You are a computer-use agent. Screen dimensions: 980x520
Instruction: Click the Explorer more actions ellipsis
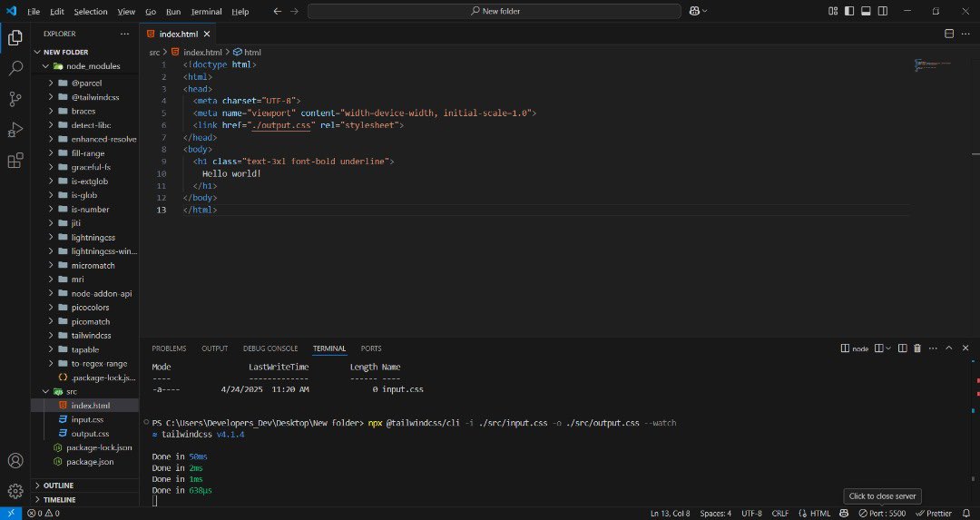click(124, 34)
